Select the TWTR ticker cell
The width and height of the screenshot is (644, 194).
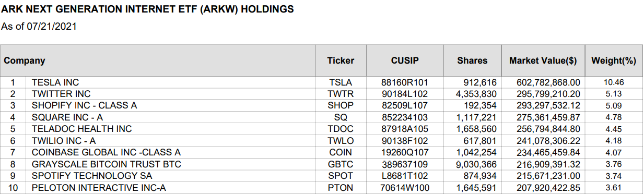click(x=341, y=94)
